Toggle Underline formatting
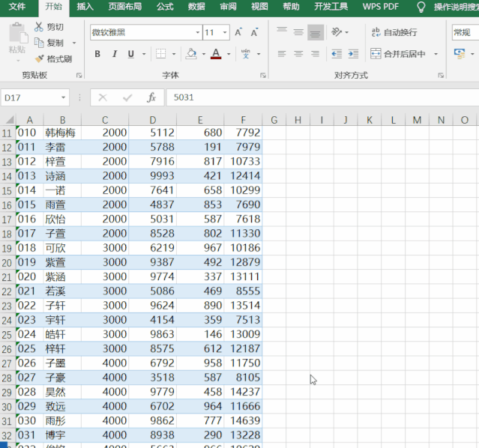479x448 pixels. click(131, 54)
